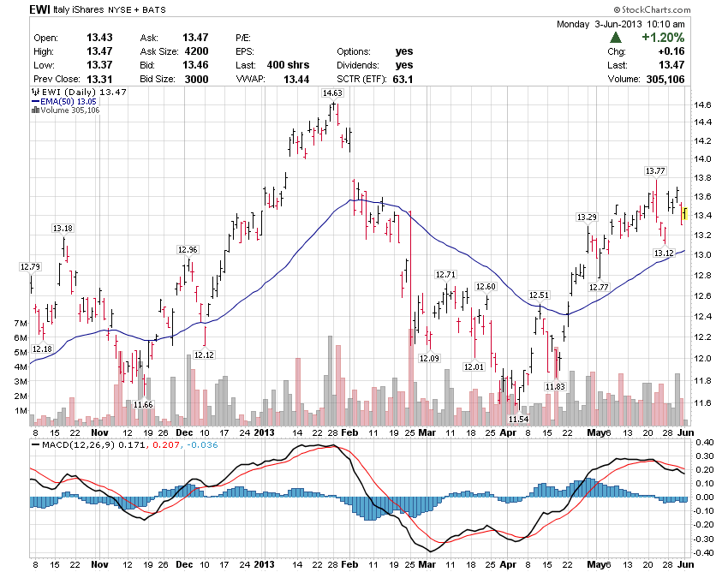Click the 0.40 MACD axis tick
The width and height of the screenshot is (728, 572).
pos(705,442)
